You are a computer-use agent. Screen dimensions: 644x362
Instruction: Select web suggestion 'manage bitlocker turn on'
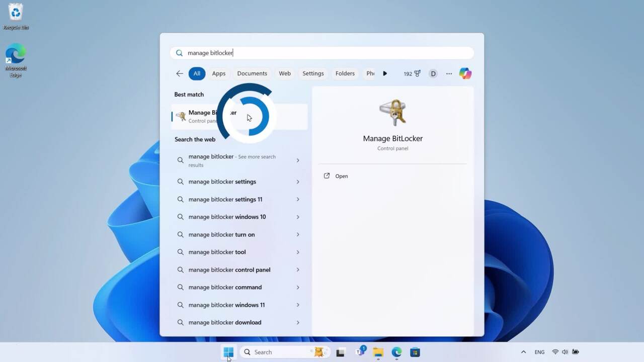click(x=239, y=234)
